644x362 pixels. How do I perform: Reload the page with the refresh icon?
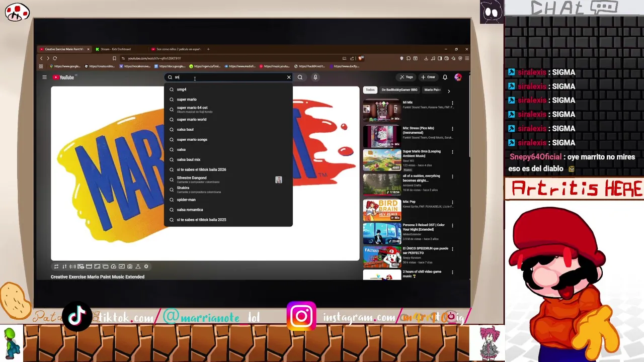click(x=55, y=58)
